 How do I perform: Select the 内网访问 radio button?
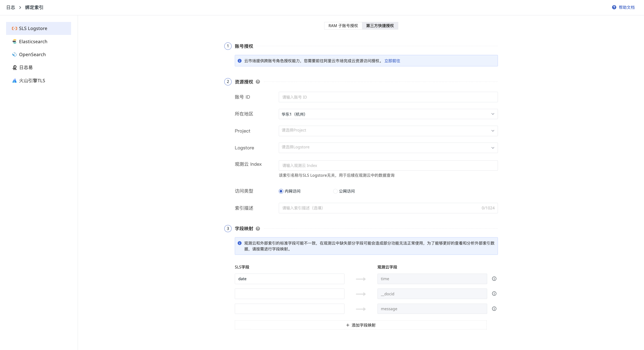(x=281, y=191)
